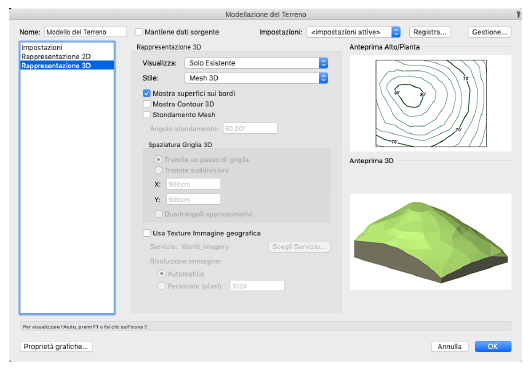Select 'Tramite un passo di griglia' radio
This screenshot has width=531, height=369.
coord(158,159)
